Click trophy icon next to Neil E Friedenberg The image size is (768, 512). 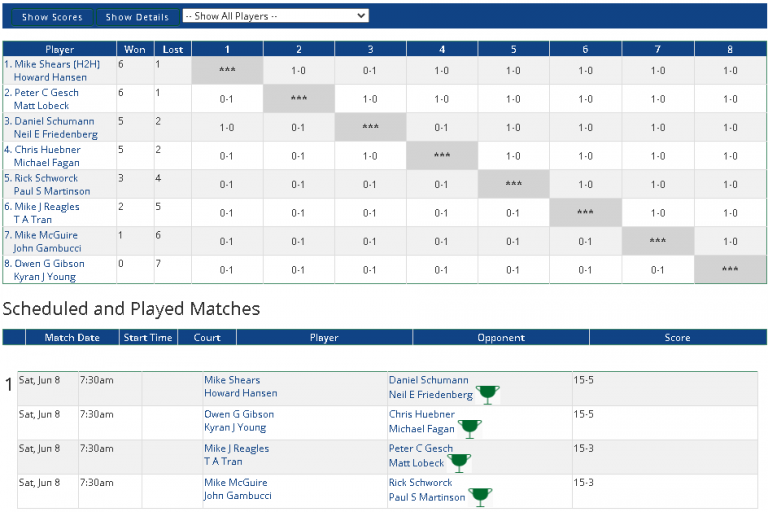(x=487, y=395)
